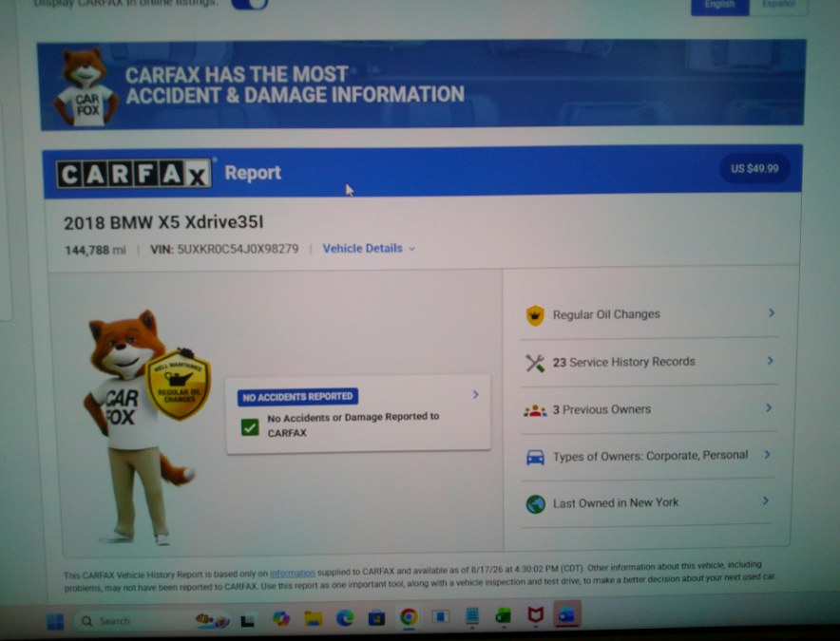Click the 2018 BMW X5 Xdrive35I title

pyautogui.click(x=163, y=222)
